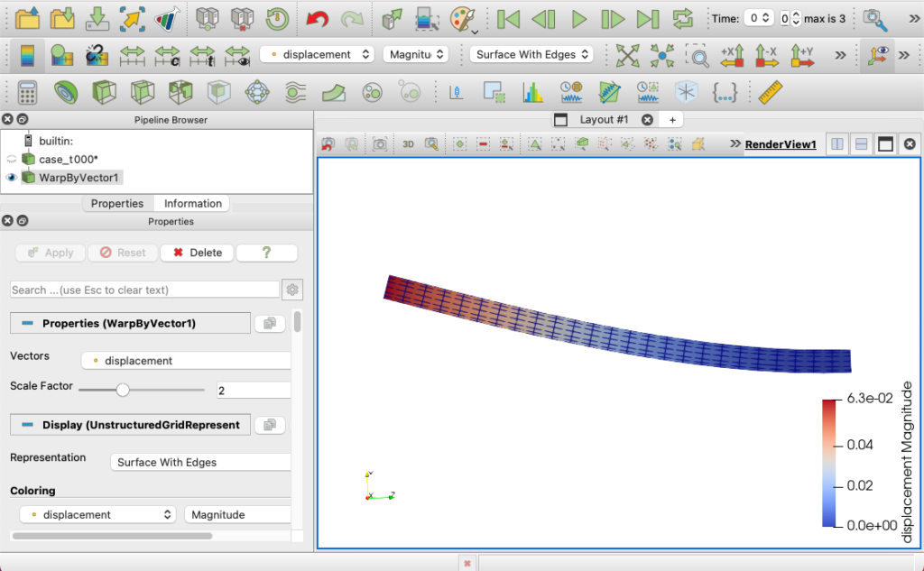Capture a screenshot from the render view toolbar

point(380,143)
